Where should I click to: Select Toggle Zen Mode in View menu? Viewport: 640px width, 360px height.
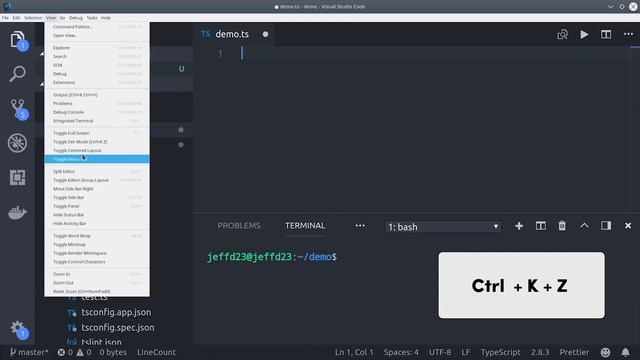(x=97, y=142)
